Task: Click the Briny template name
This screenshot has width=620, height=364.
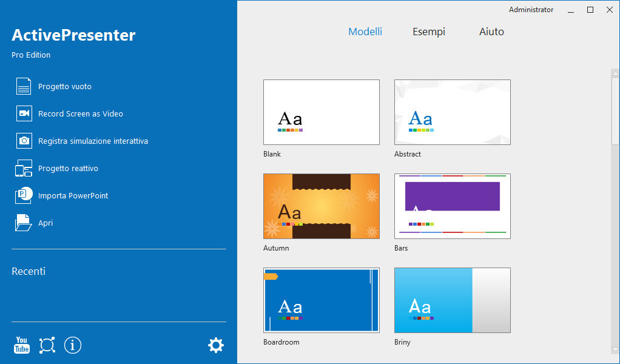Action: coord(402,342)
